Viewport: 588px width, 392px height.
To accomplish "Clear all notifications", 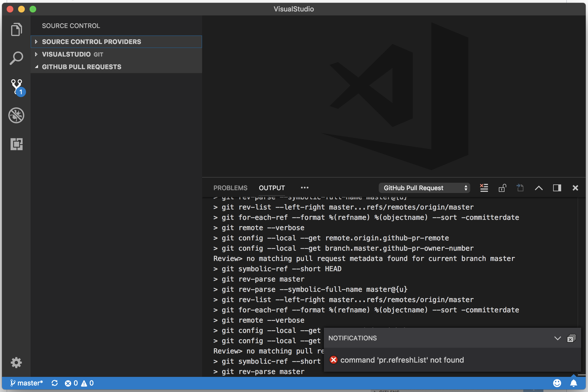I will pyautogui.click(x=571, y=338).
